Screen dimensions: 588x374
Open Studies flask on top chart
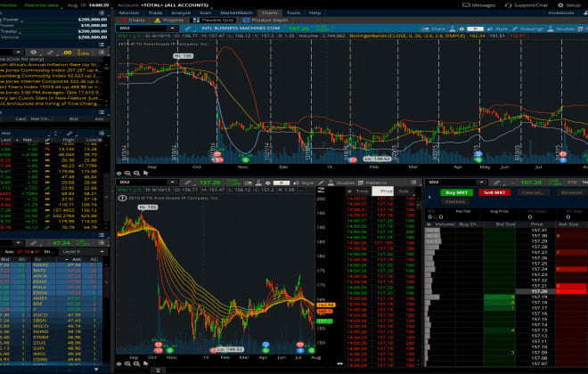[560, 28]
